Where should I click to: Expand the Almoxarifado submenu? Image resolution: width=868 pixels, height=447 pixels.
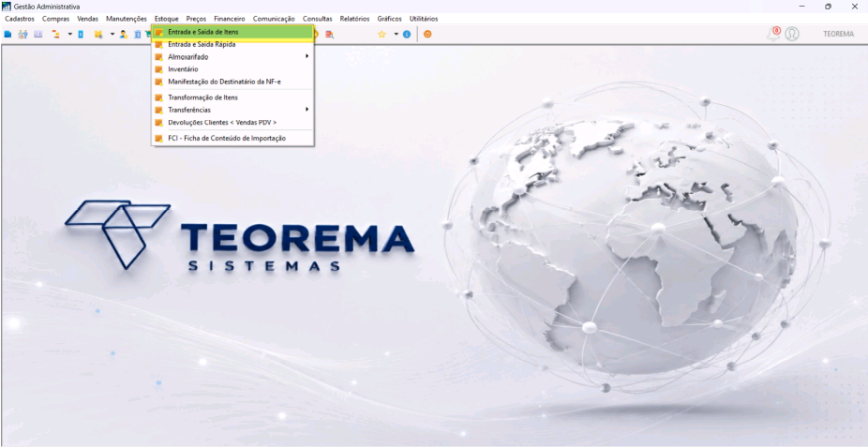click(232, 56)
